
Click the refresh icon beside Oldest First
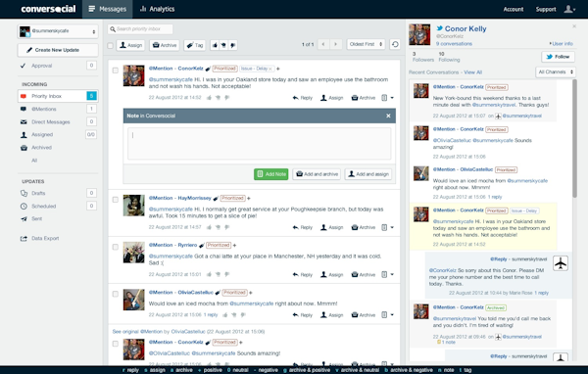(x=395, y=45)
